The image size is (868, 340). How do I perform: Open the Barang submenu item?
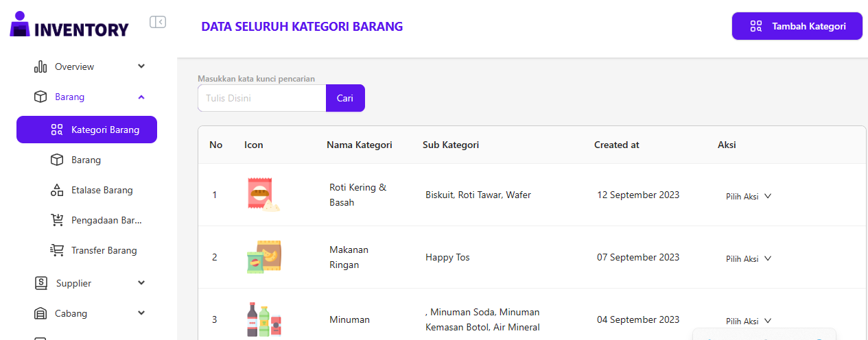pyautogui.click(x=86, y=160)
